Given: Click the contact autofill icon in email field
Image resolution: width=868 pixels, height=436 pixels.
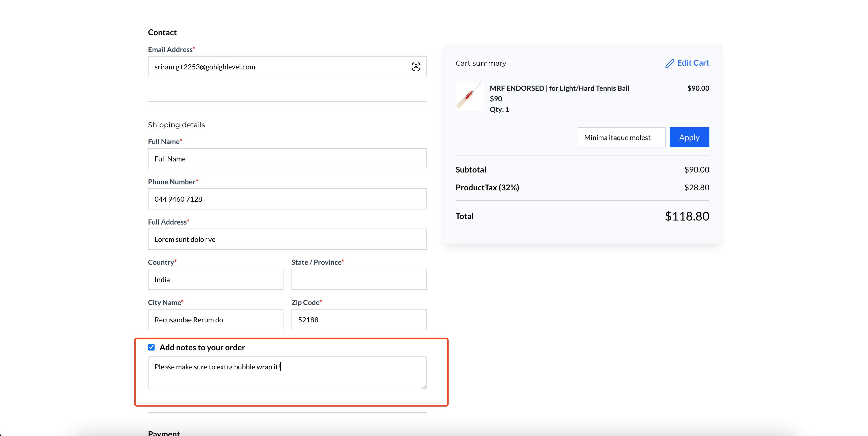Looking at the screenshot, I should [x=416, y=67].
